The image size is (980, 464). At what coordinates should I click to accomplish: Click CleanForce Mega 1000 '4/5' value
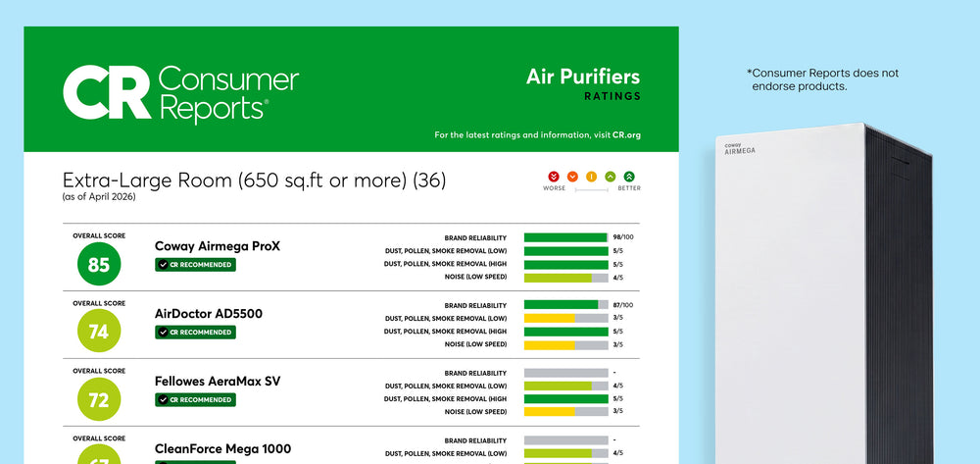(618, 453)
